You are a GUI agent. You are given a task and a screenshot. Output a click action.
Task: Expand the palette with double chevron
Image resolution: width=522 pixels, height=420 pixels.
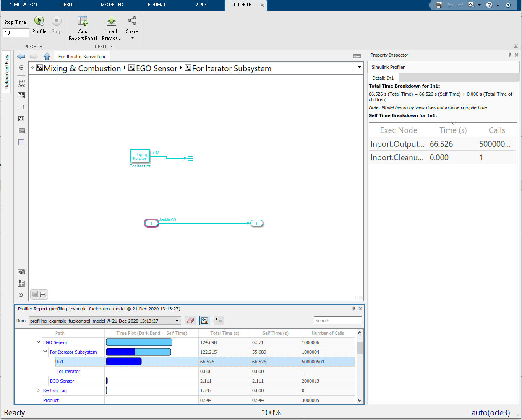pos(21,295)
